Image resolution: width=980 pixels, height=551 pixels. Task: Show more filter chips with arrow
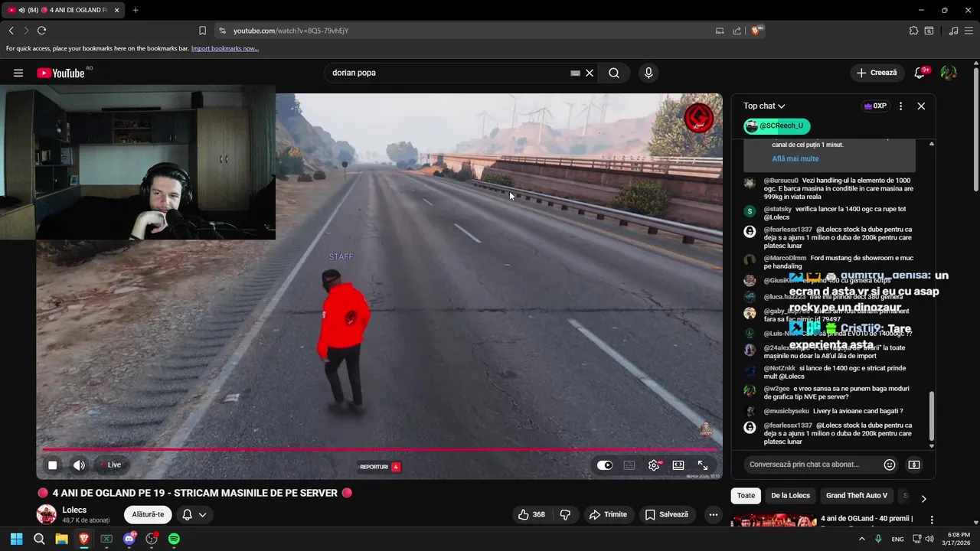click(923, 498)
